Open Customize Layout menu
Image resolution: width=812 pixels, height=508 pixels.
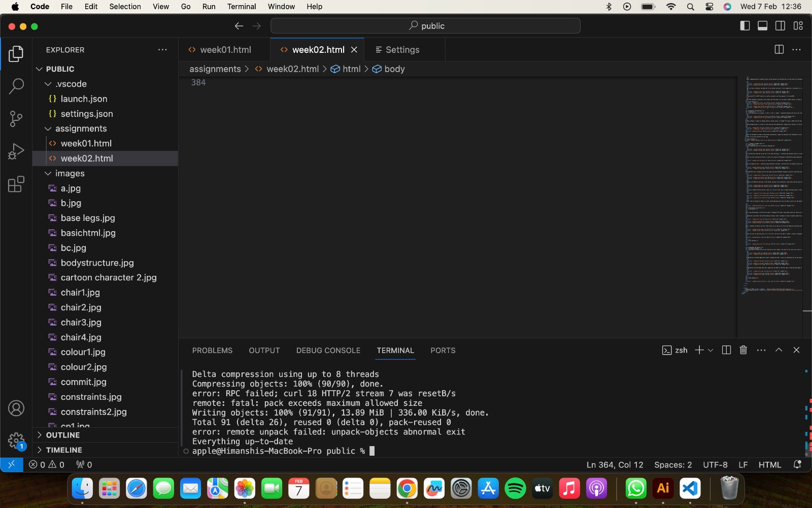tap(798, 26)
